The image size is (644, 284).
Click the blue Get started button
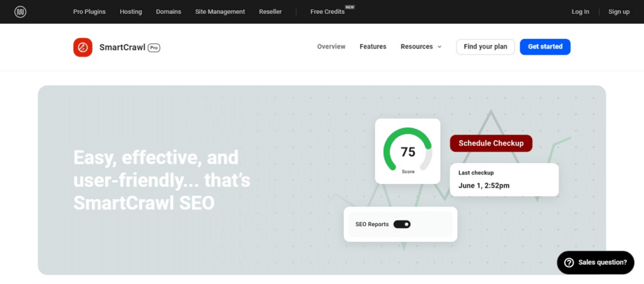pyautogui.click(x=545, y=47)
